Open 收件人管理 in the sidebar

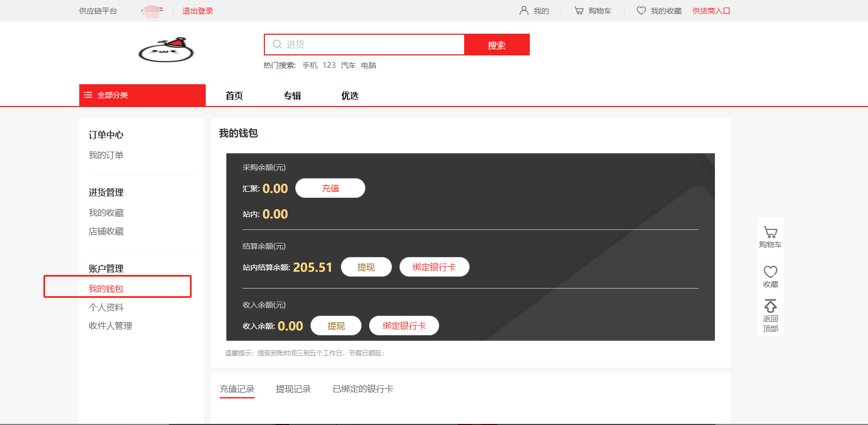[110, 326]
